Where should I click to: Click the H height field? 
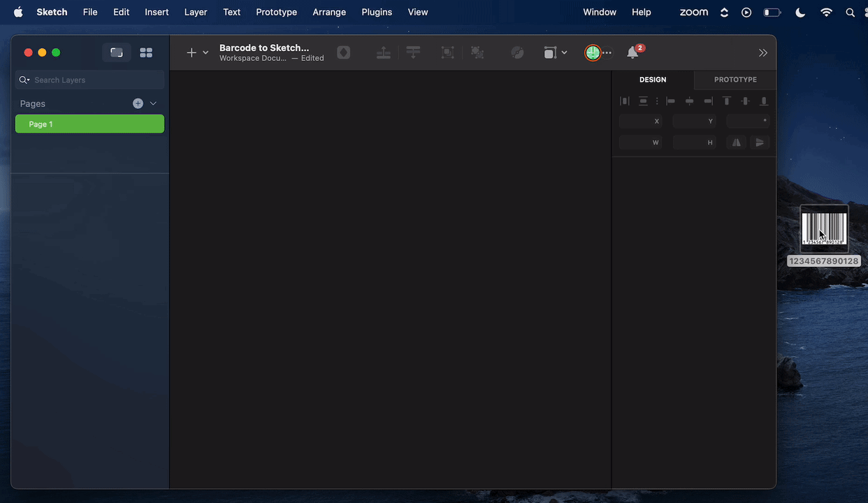coord(694,143)
